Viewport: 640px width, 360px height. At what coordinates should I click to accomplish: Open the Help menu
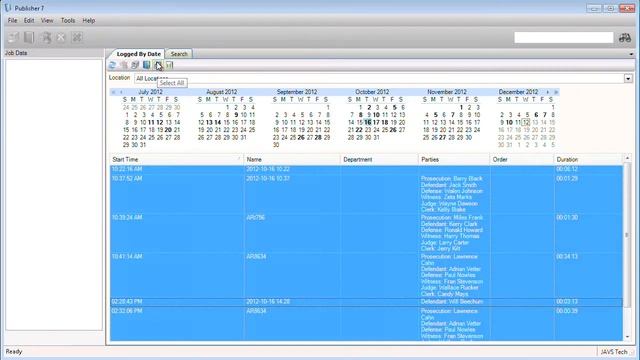89,20
